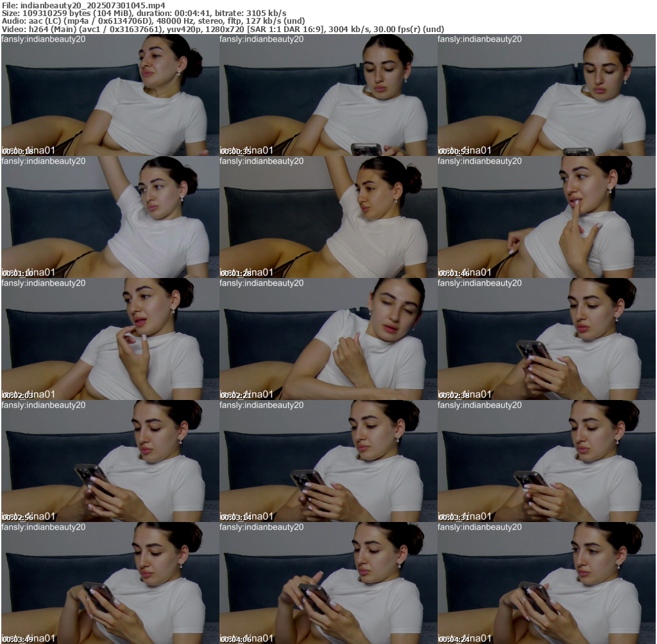
Task: Choose the thumbnail marked 00:00:53
Action: pyautogui.click(x=547, y=95)
